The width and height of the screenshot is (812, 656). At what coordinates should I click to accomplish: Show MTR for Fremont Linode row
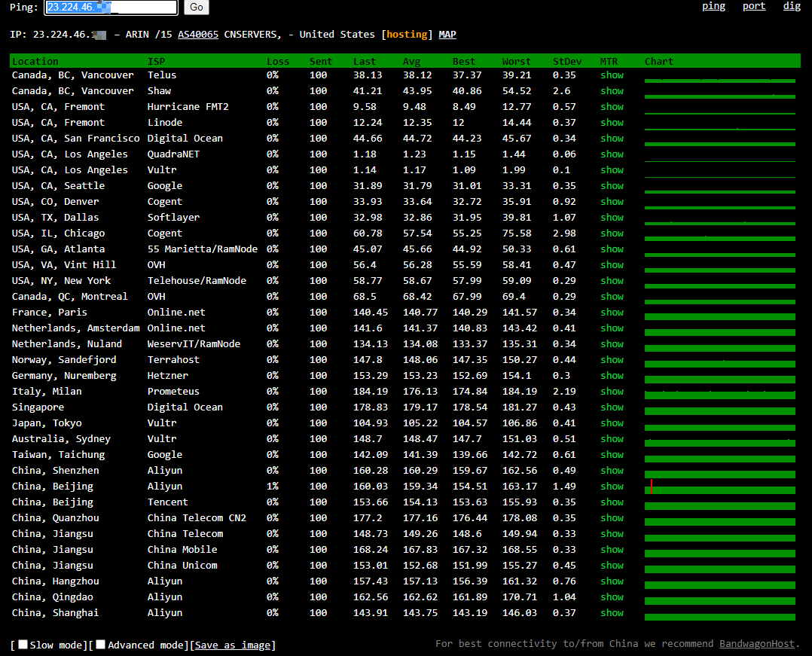612,122
